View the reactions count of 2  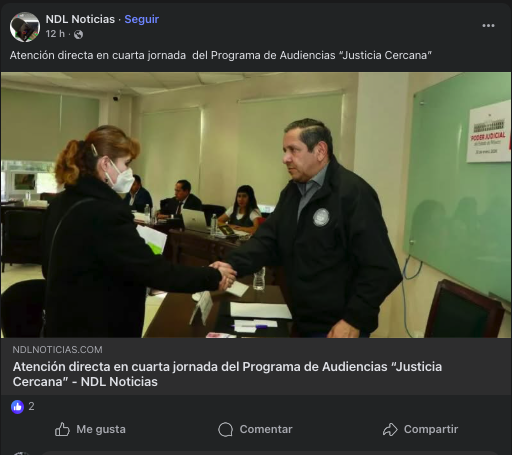point(31,406)
